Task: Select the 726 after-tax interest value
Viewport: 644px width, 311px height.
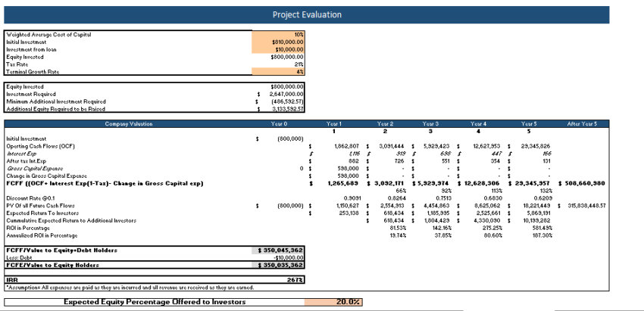Action: (x=399, y=161)
